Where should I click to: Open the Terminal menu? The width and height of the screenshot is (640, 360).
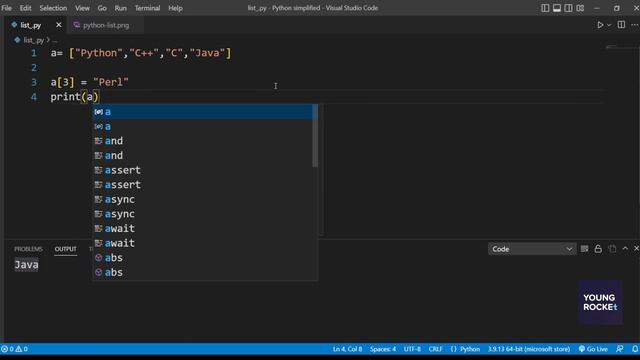tap(147, 8)
